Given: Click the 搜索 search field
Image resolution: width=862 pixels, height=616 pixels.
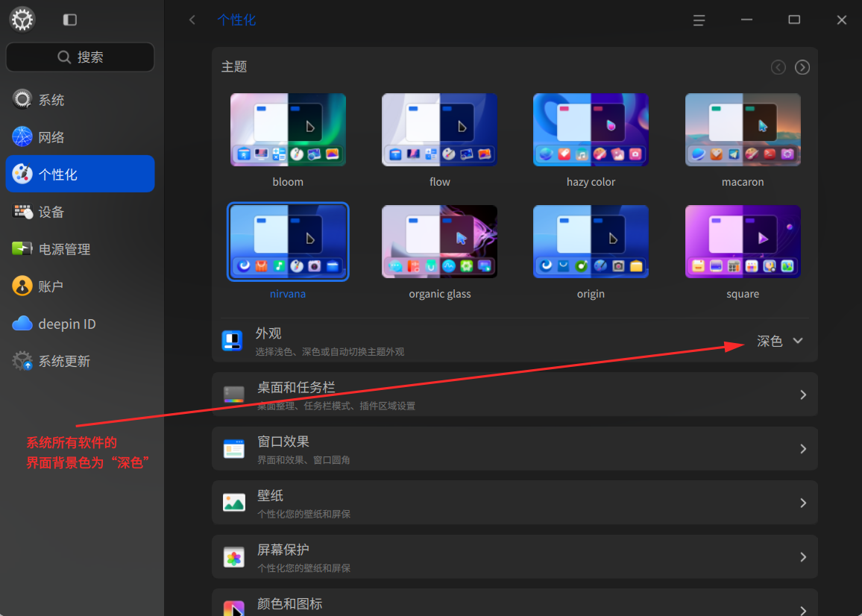Looking at the screenshot, I should [x=81, y=57].
